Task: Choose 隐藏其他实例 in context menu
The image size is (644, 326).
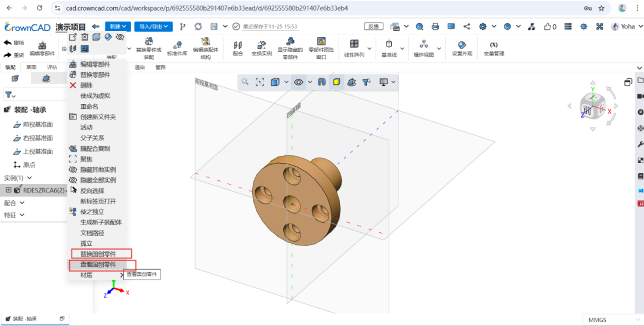Action: (x=98, y=170)
